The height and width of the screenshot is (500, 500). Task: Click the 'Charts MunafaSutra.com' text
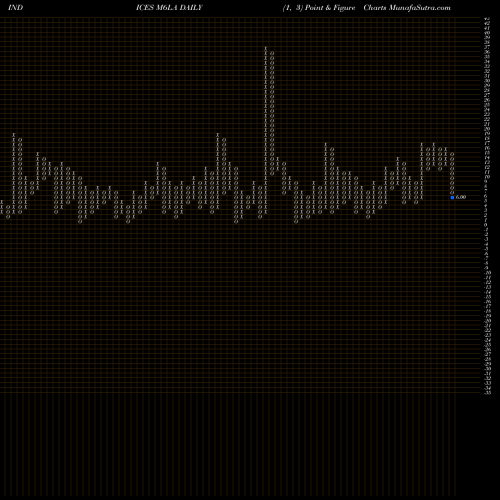pyautogui.click(x=407, y=8)
